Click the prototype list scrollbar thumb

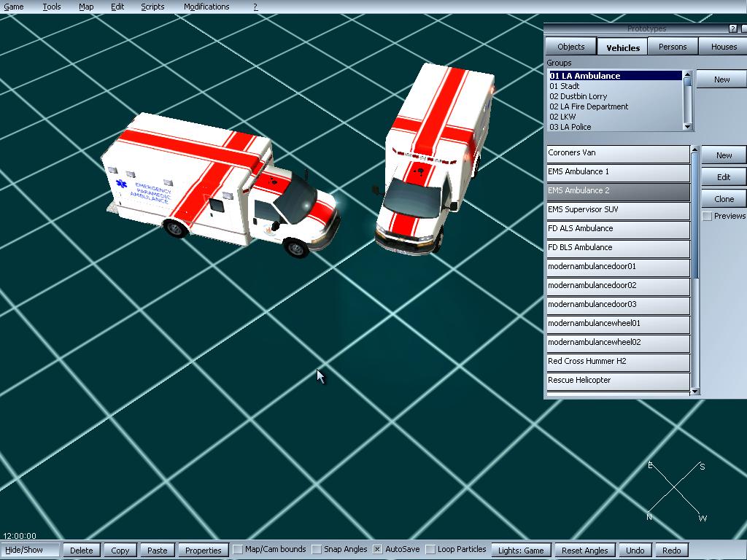[x=694, y=216]
